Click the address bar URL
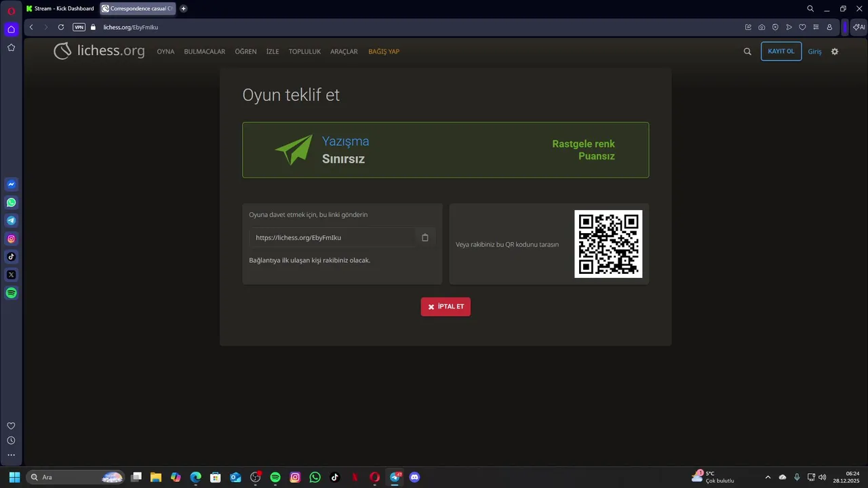868x488 pixels. 131,27
